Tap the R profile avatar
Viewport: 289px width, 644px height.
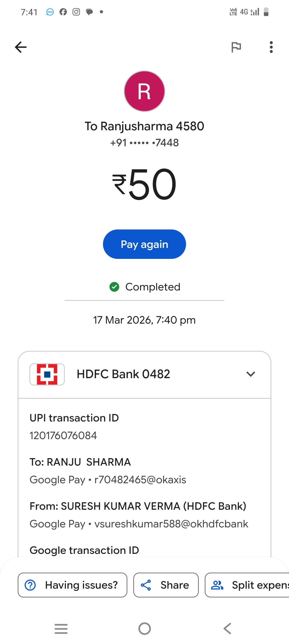[x=144, y=91]
